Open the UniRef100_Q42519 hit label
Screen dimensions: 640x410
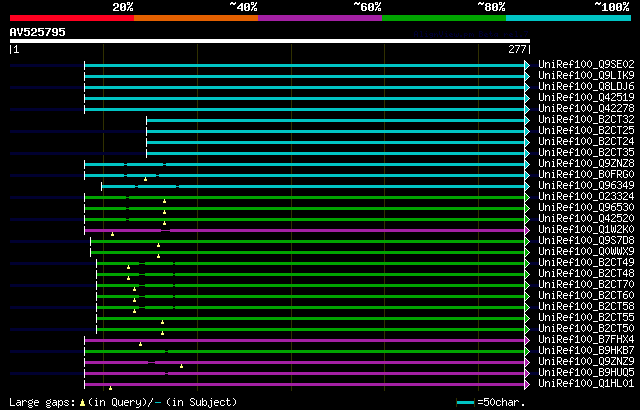pyautogui.click(x=586, y=98)
